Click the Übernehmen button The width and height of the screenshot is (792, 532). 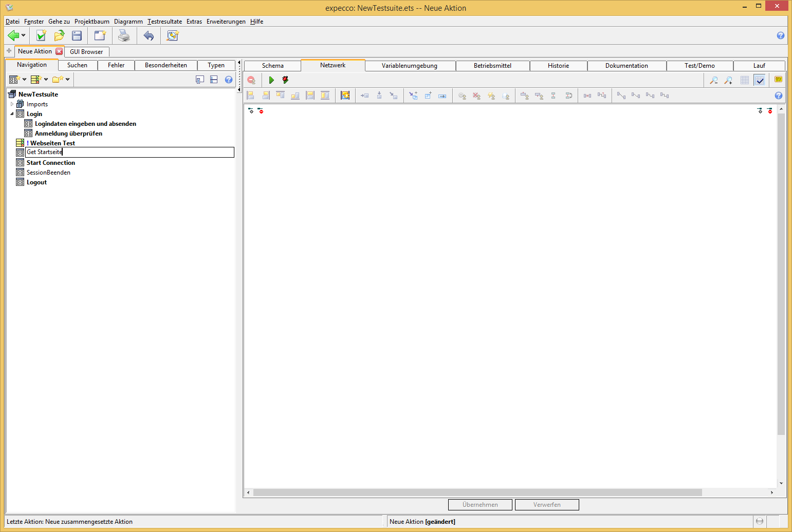(480, 505)
